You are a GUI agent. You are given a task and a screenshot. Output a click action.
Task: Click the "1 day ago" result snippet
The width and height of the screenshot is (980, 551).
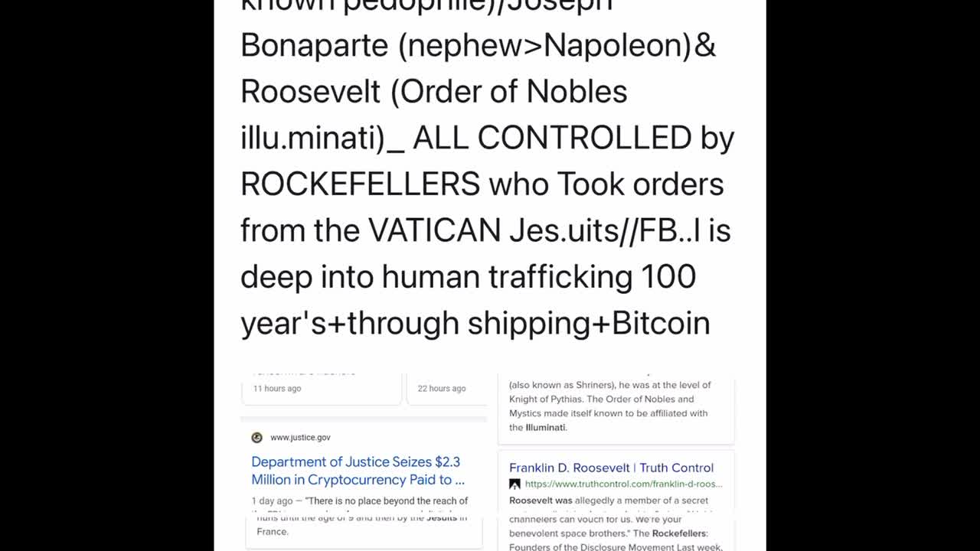coord(360,501)
